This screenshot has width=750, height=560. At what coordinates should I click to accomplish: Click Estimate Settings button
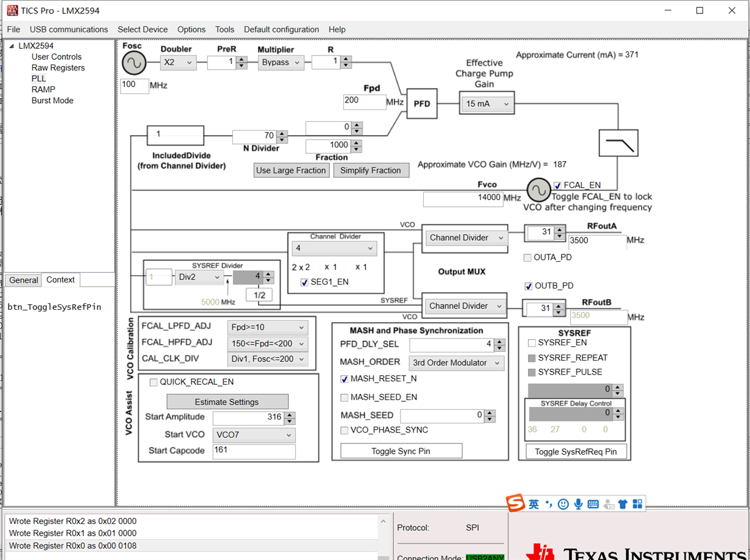click(227, 402)
